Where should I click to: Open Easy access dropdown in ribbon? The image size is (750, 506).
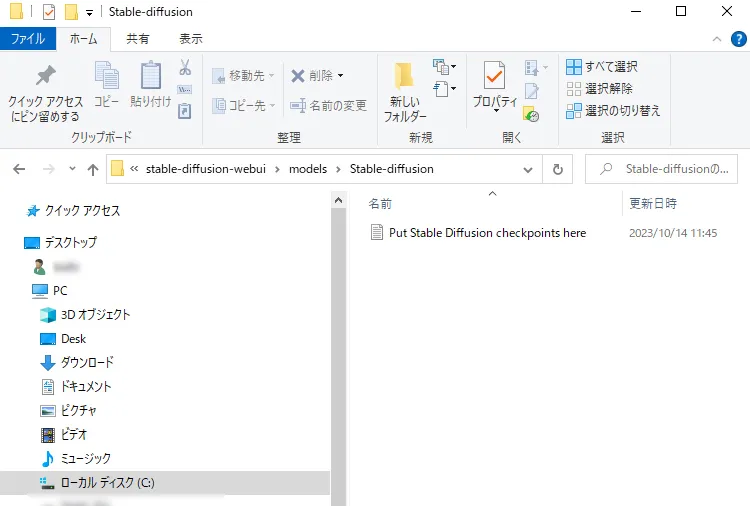(444, 89)
